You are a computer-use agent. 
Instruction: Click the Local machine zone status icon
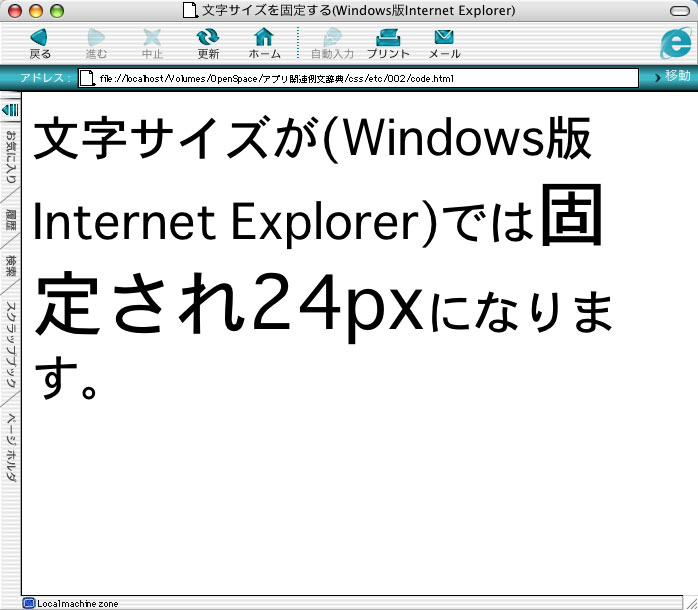pos(28,603)
